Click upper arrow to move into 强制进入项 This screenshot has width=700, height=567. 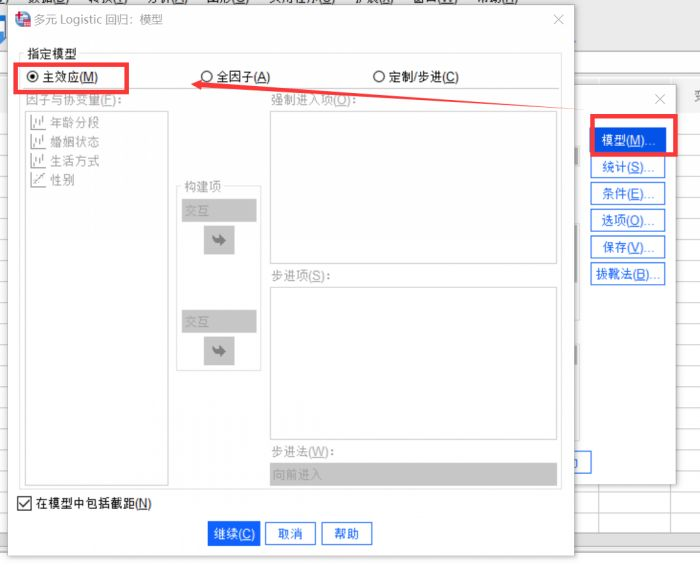[x=219, y=240]
